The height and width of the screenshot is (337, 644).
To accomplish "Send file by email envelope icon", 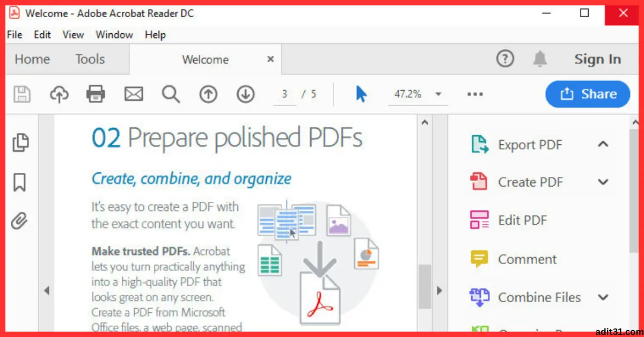I will (134, 94).
